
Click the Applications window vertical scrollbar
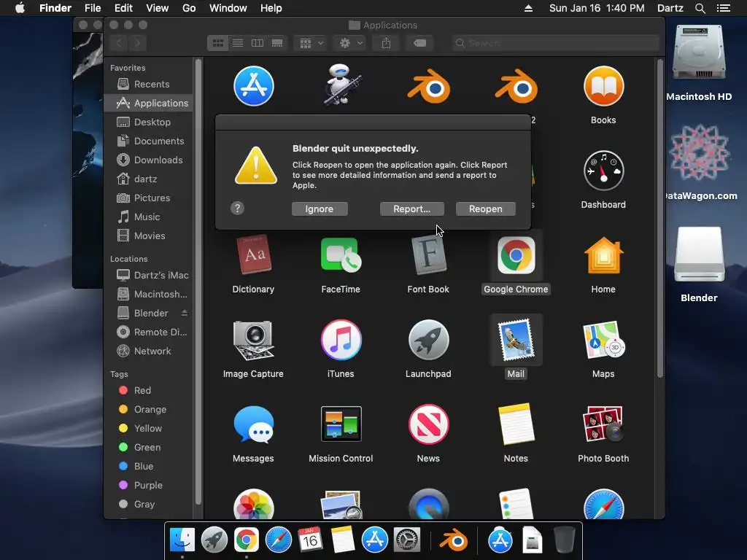point(659,219)
